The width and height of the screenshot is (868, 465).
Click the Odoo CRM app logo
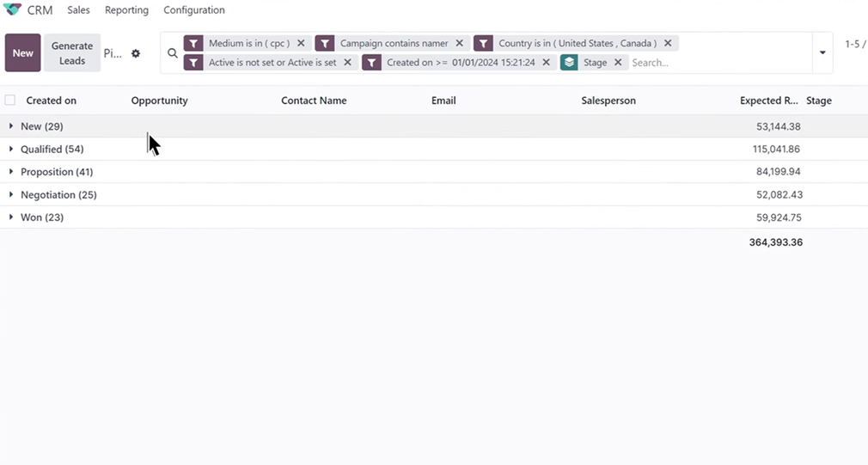click(13, 10)
